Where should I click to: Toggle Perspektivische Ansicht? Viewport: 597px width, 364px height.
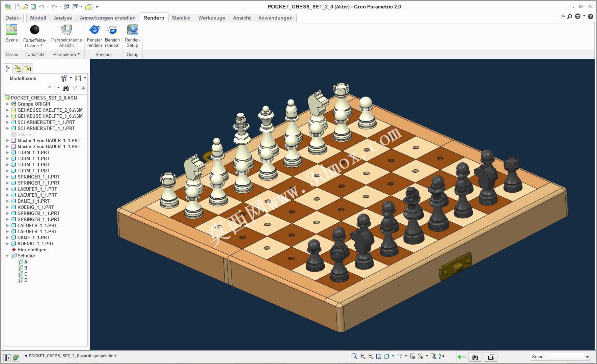(x=66, y=36)
